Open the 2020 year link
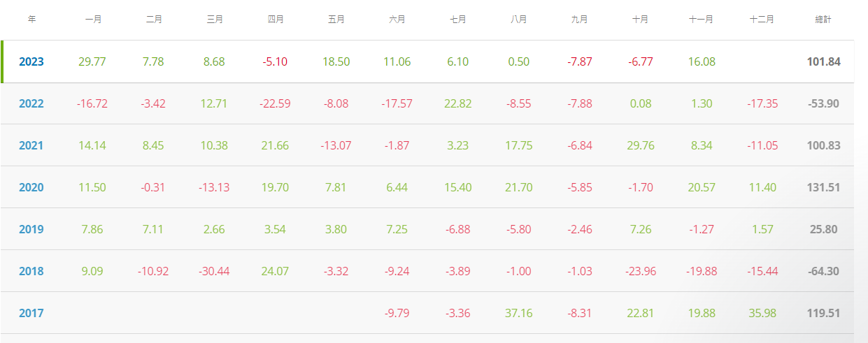 click(31, 187)
